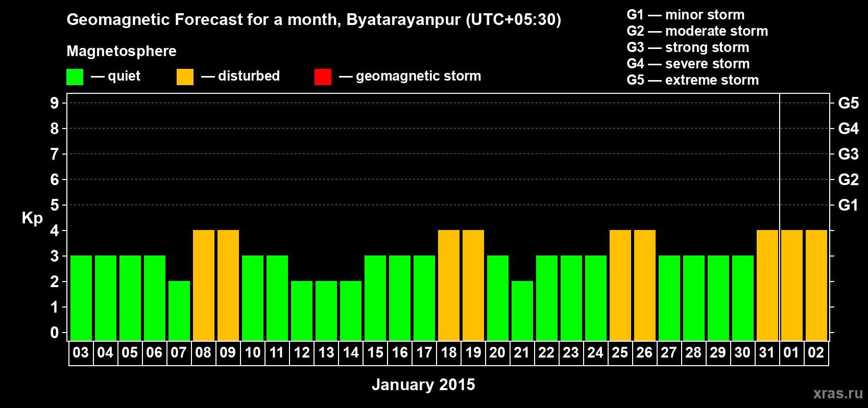
Task: Click the orange bar for day 18
Action: coord(449,285)
